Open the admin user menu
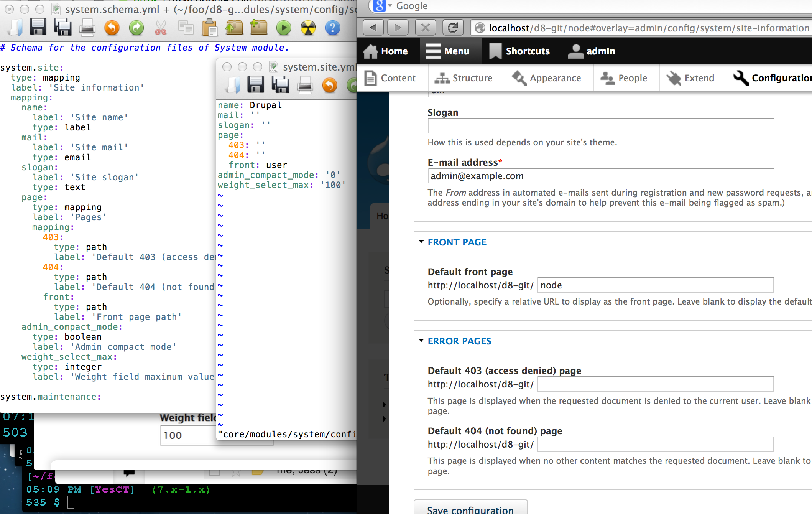Screen dimensions: 812x514 click(x=592, y=51)
